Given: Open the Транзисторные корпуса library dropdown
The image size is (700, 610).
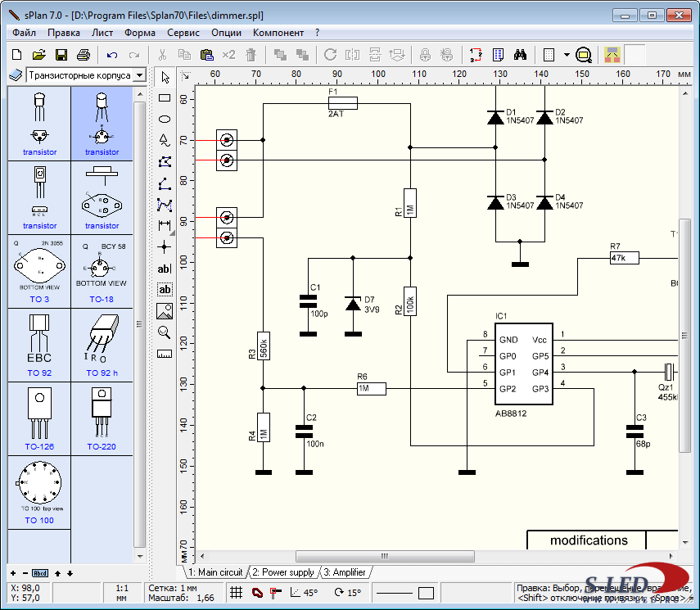Looking at the screenshot, I should point(138,75).
